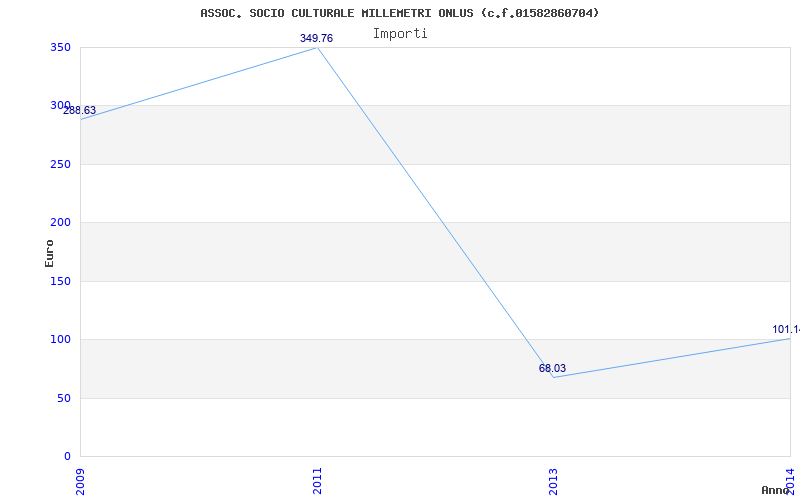This screenshot has width=800, height=500.
Task: Click the 2013 x-axis label
Action: [554, 481]
